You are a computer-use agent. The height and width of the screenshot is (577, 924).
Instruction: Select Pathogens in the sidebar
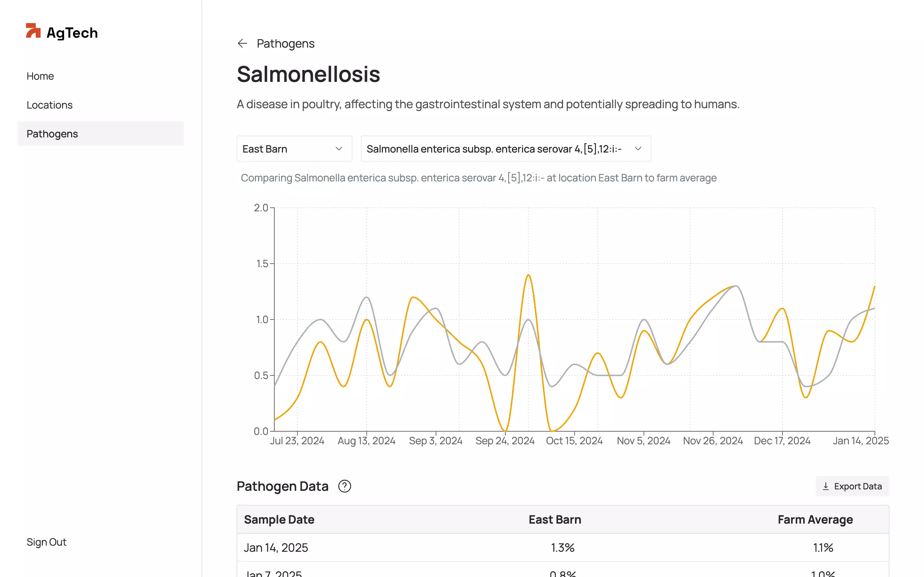click(52, 134)
